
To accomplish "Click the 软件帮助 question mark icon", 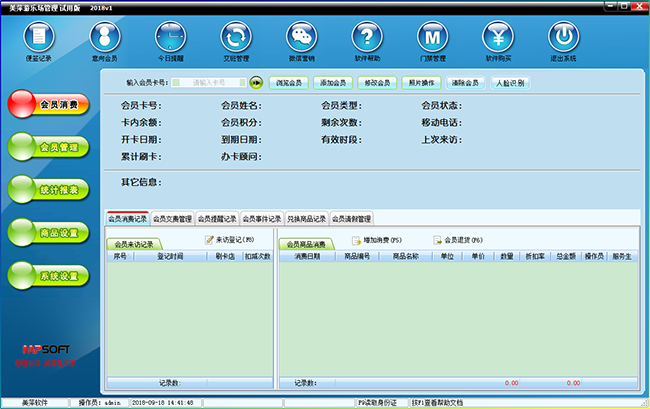I will [x=367, y=37].
